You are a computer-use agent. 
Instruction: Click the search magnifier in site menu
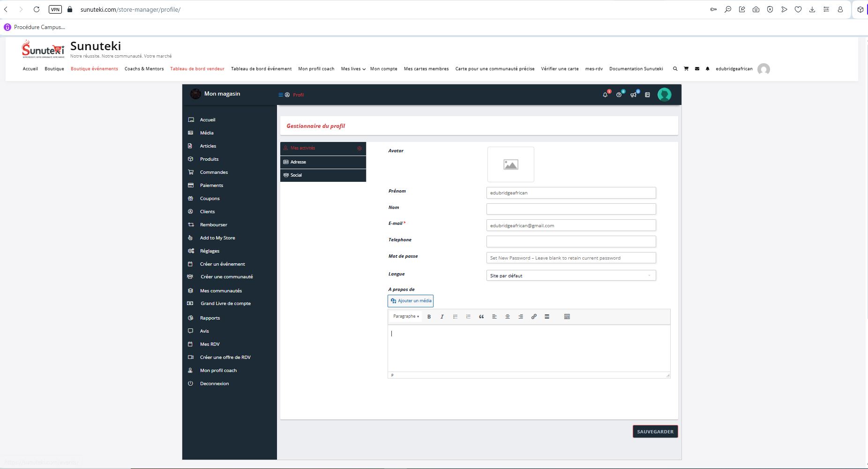[675, 69]
